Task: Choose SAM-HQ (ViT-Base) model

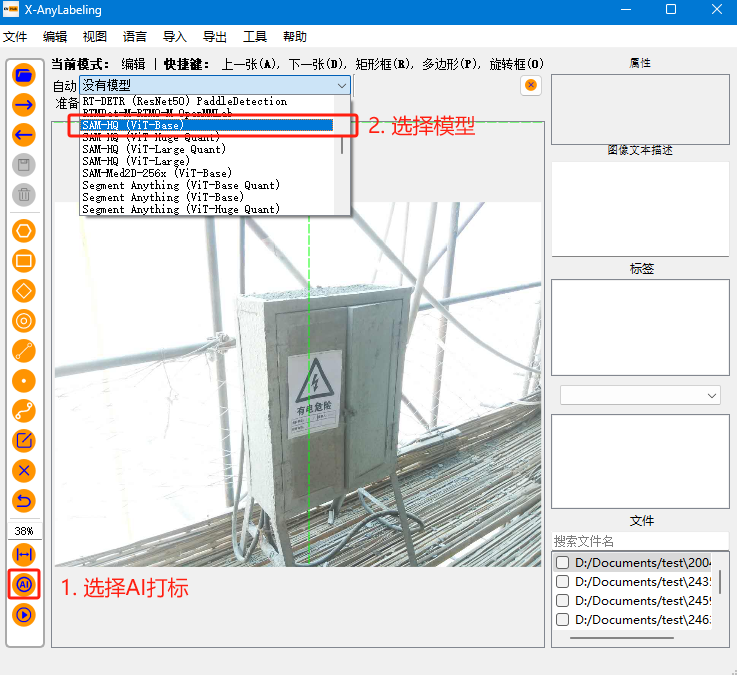Action: click(x=207, y=125)
